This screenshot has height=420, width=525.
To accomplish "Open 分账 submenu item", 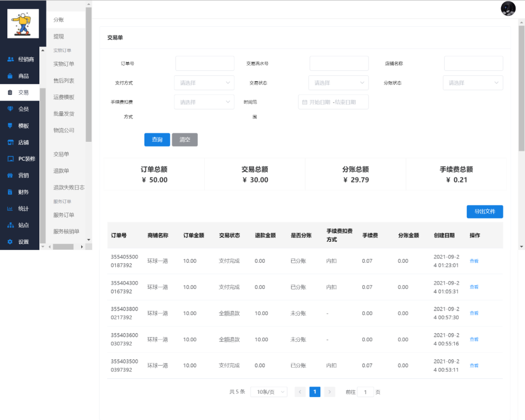I will 59,20.
